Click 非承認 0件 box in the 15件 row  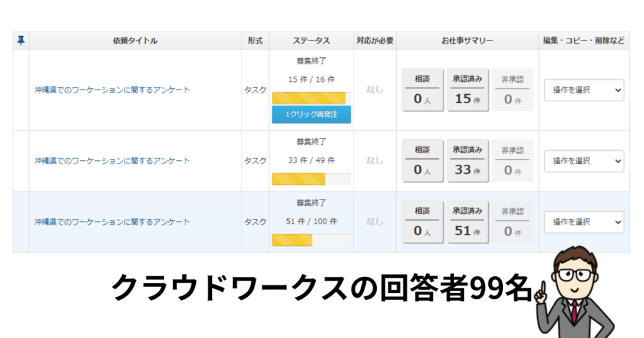[x=513, y=89]
